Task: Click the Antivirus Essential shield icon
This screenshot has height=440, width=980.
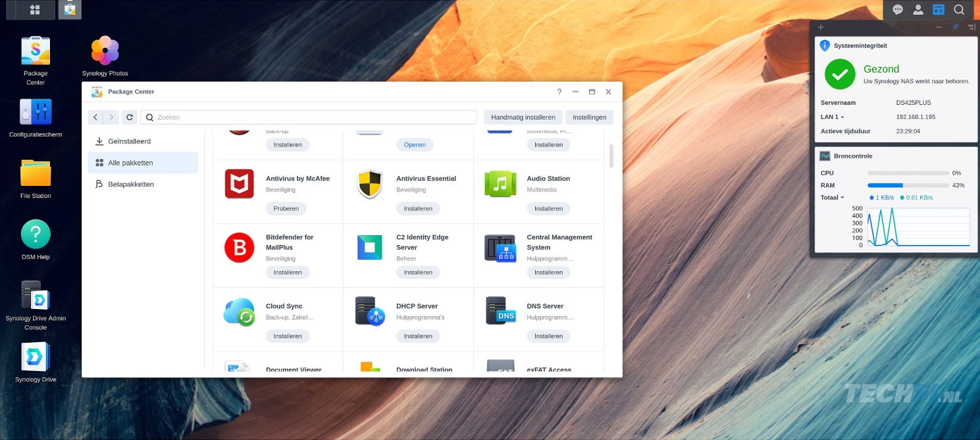Action: [370, 184]
